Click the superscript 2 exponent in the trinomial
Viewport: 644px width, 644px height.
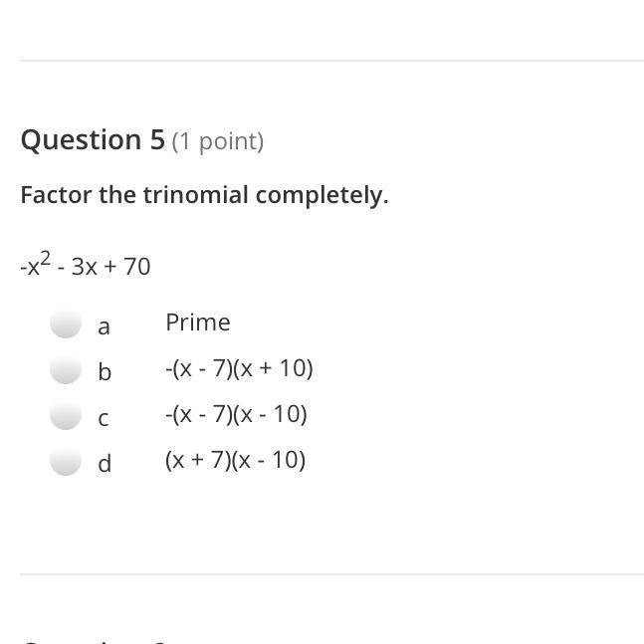coord(46,259)
